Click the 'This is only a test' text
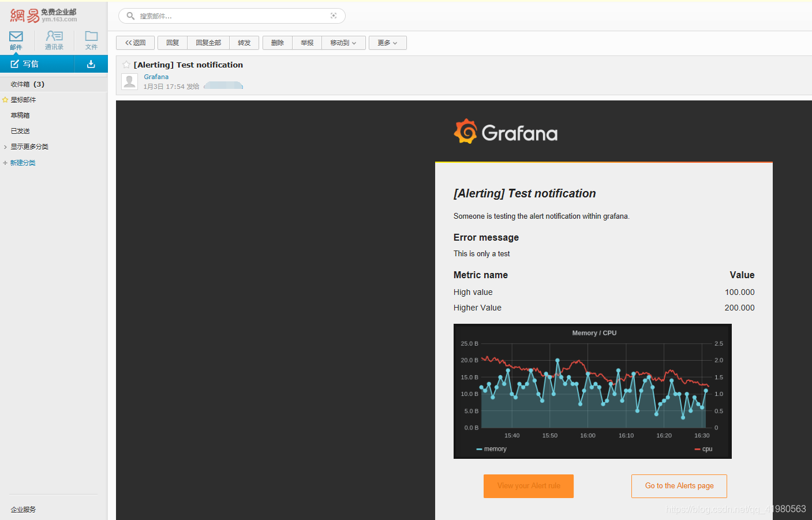Image resolution: width=812 pixels, height=520 pixels. [482, 253]
